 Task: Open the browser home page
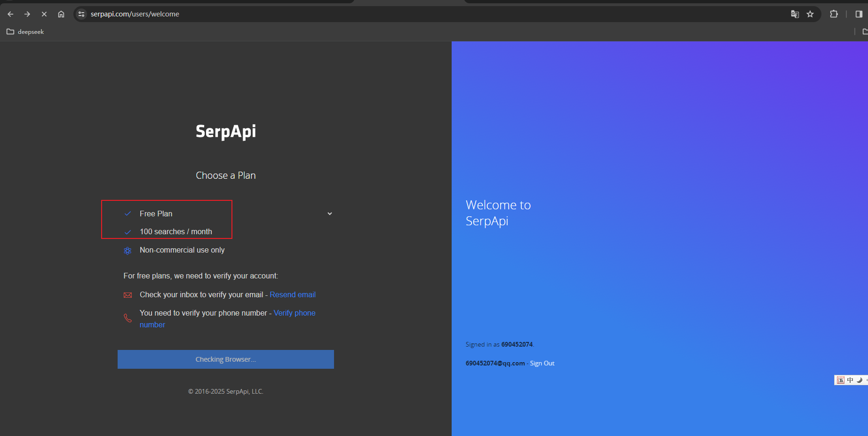click(61, 14)
